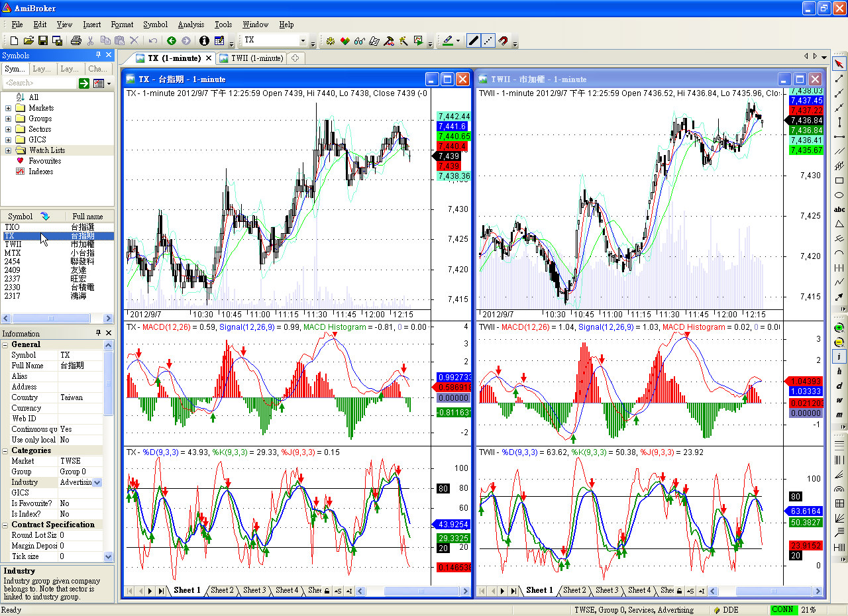Click the symbol list horizontal scrollbar

point(57,319)
